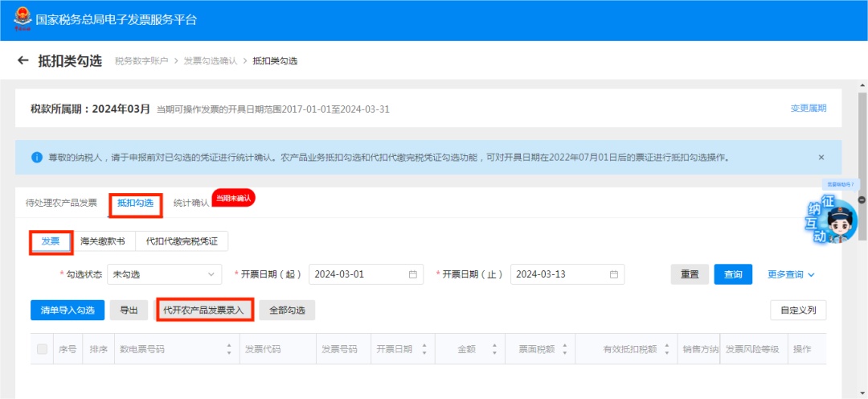Viewport: 868px width, 399px height.
Task: Switch to 海关缴款书 sub-tab
Action: (102, 241)
